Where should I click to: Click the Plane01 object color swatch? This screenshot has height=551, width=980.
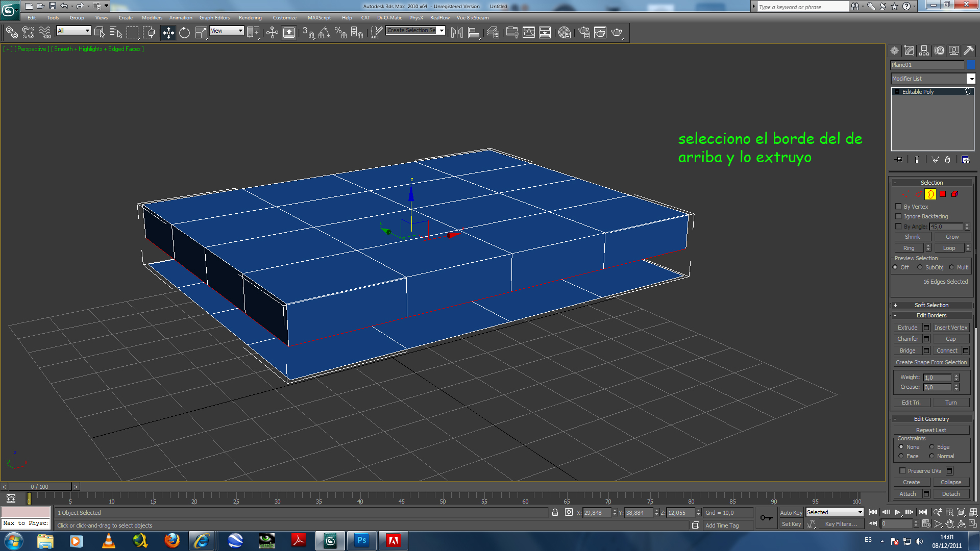971,65
